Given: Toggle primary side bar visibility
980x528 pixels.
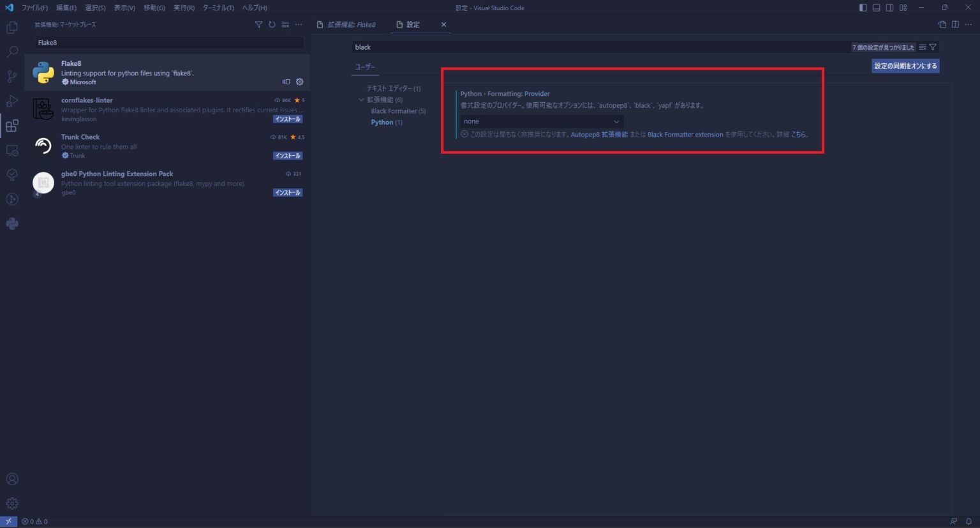Looking at the screenshot, I should pyautogui.click(x=863, y=8).
